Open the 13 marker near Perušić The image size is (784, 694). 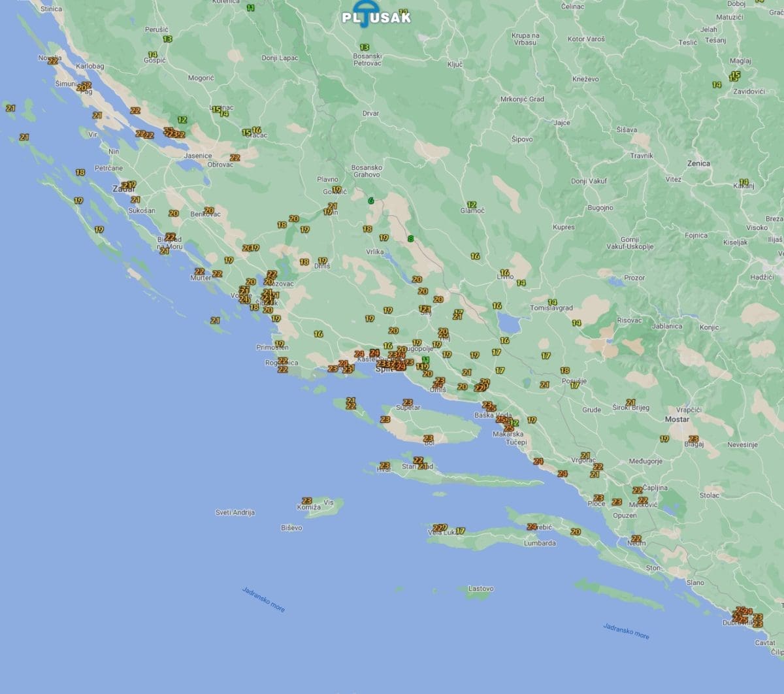[167, 39]
